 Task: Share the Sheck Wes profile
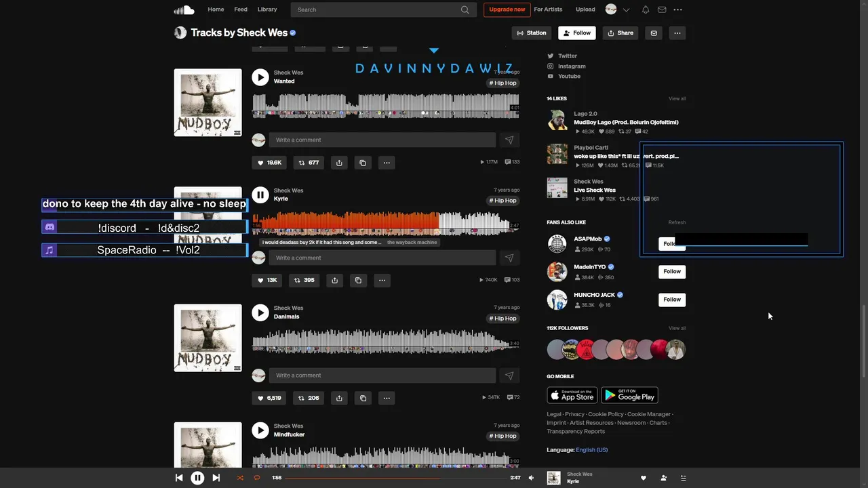(620, 33)
